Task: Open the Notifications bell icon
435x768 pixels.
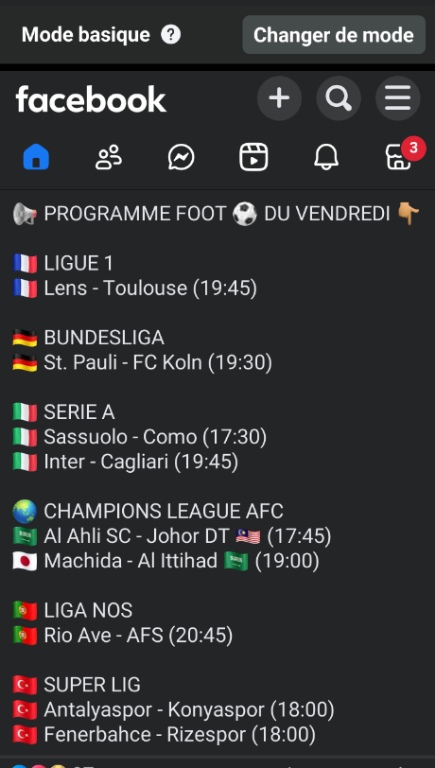Action: (x=326, y=158)
